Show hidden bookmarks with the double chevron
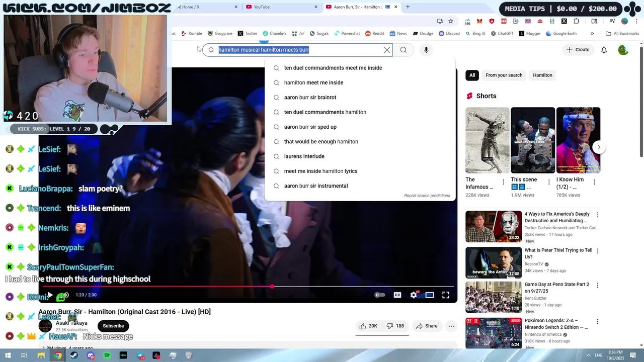 (592, 34)
